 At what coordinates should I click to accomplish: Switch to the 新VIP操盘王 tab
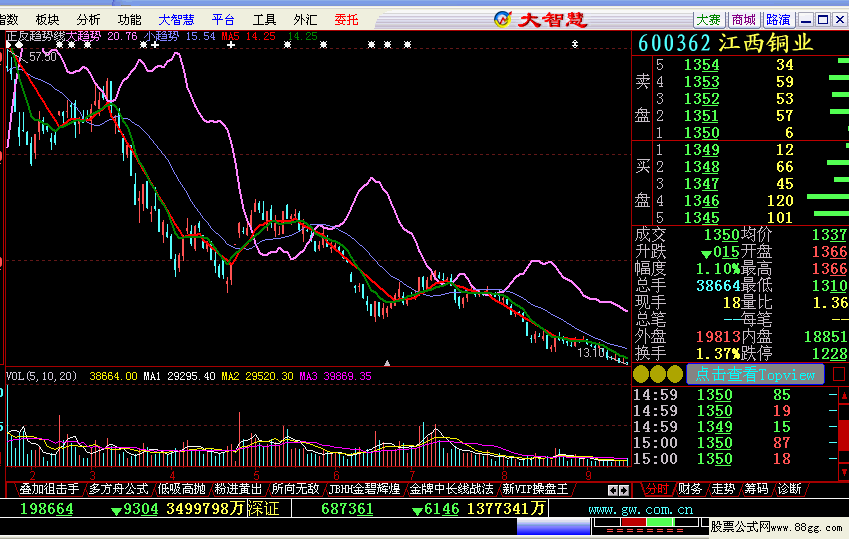click(535, 489)
